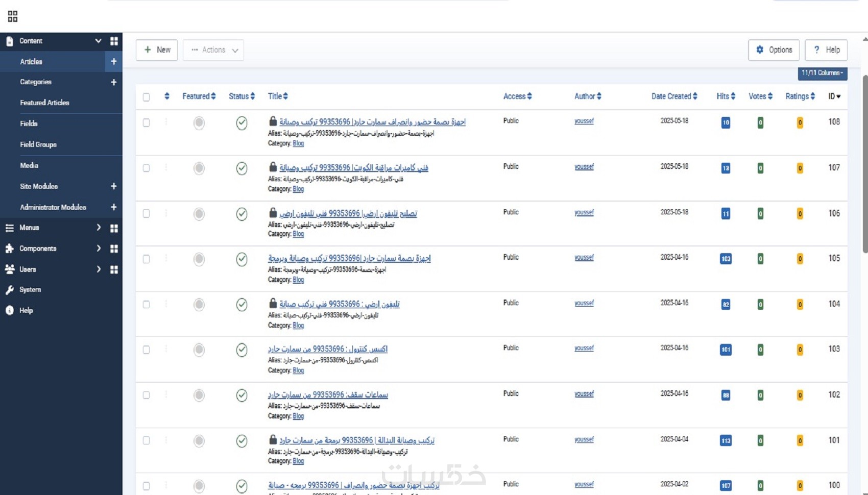Viewport: 868px width, 495px height.
Task: Select the checkbox for article ID 105
Action: click(147, 259)
